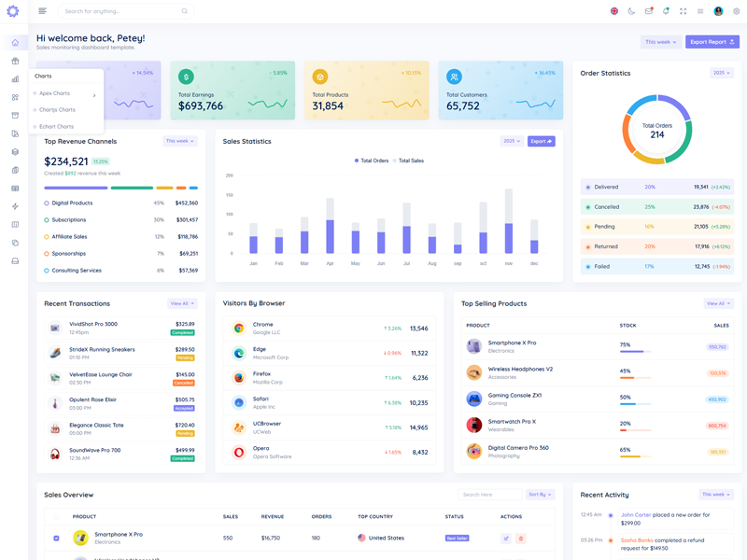Toggle dark mode with the moon icon

631,11
